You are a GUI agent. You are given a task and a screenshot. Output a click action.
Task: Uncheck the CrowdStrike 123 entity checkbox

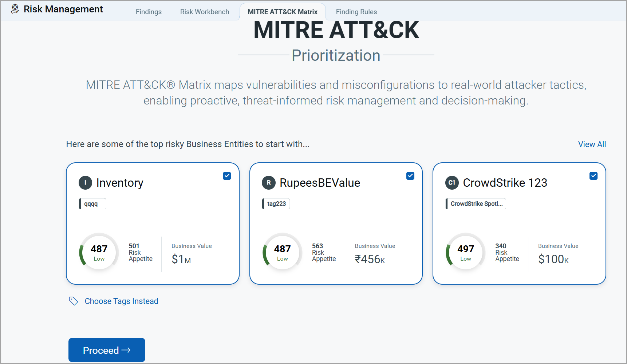click(594, 175)
